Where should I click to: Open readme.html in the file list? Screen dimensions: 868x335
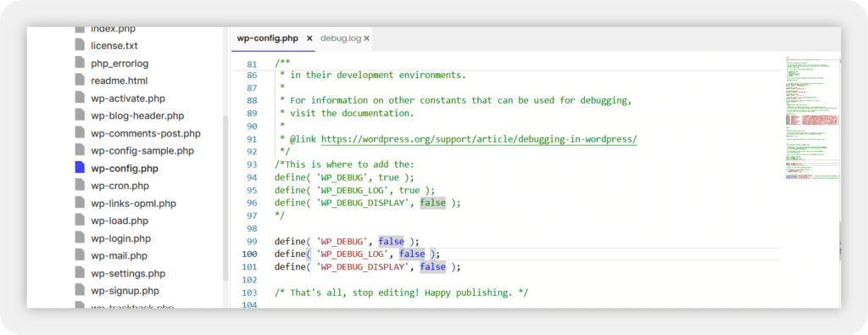click(x=119, y=81)
